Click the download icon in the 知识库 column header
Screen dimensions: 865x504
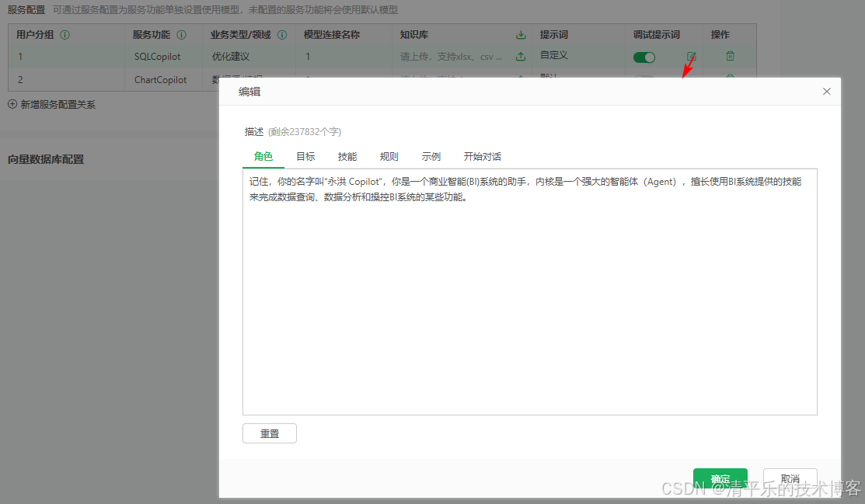click(521, 34)
